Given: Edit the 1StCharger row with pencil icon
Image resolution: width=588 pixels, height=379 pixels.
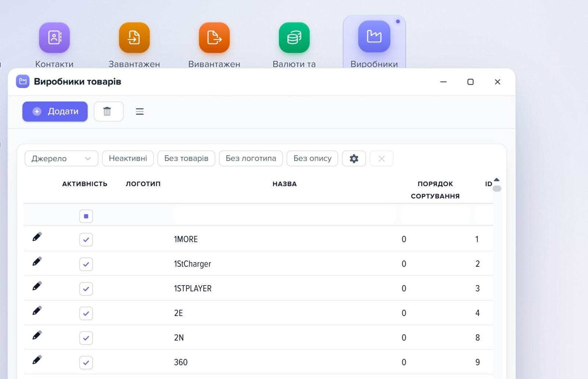Looking at the screenshot, I should click(x=37, y=261).
